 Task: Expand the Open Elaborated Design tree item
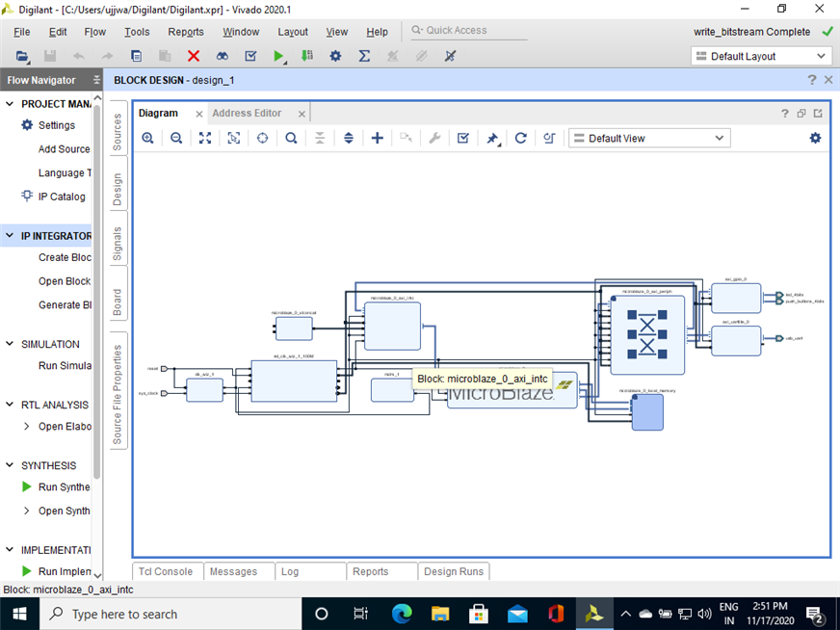pos(26,426)
